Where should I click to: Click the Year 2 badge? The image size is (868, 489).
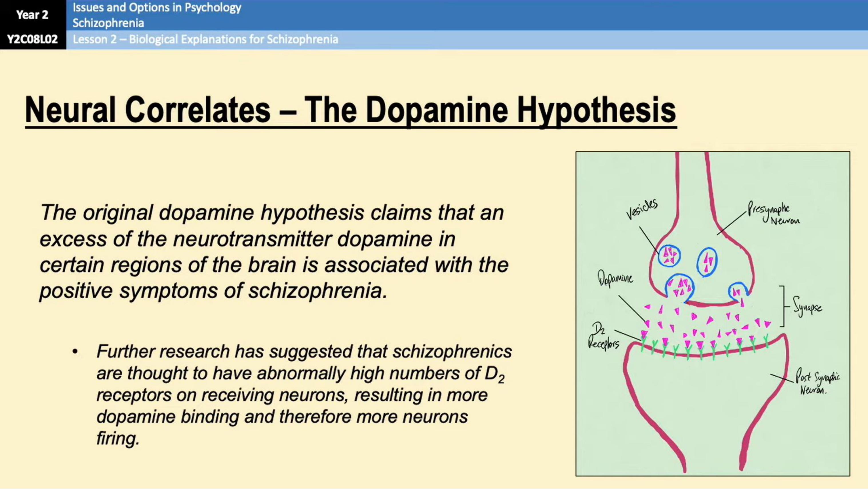[32, 15]
